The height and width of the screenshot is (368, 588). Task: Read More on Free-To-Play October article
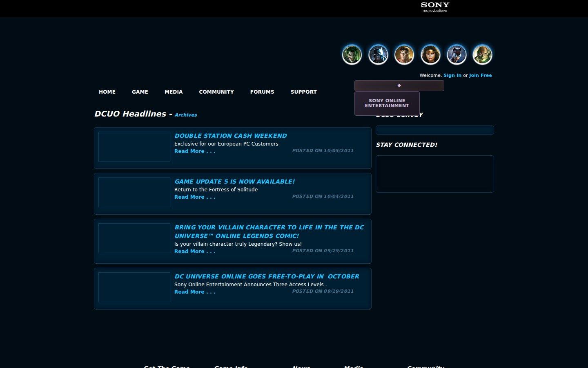tap(195, 292)
